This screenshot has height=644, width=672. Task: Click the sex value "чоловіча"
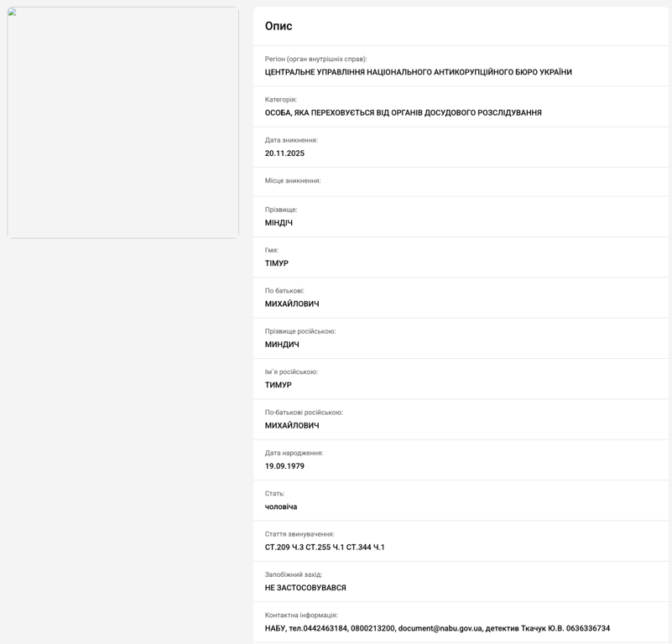tap(281, 506)
